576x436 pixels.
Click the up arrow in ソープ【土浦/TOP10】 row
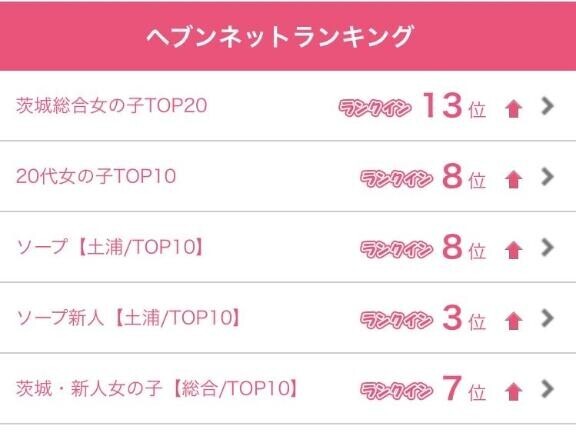click(513, 251)
